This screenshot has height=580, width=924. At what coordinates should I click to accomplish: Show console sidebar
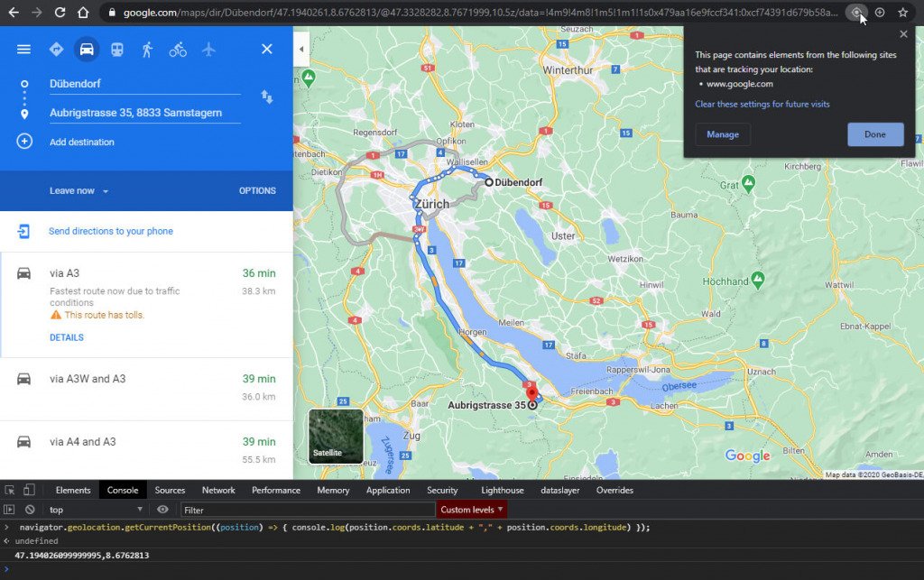(9, 510)
